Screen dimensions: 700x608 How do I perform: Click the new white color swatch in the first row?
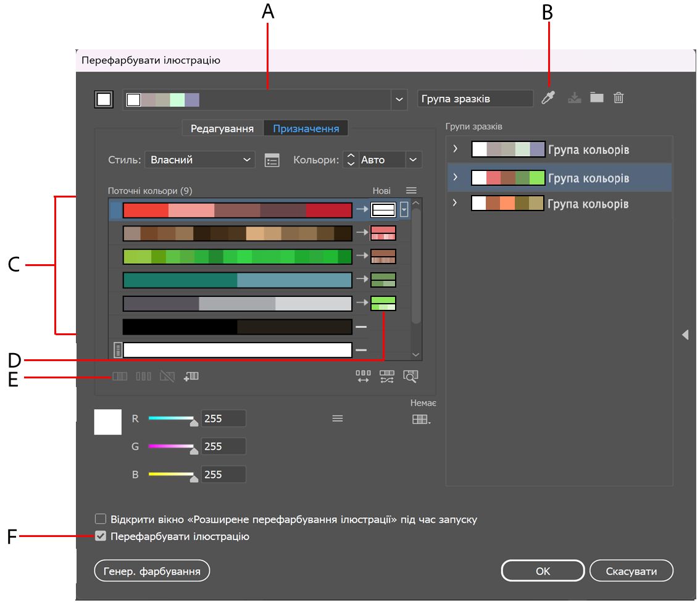point(383,209)
